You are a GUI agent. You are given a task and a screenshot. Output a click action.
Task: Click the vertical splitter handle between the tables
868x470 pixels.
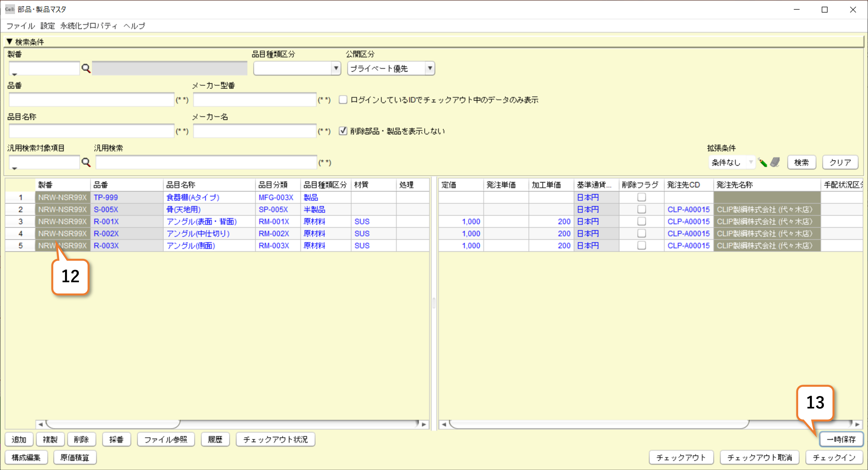(434, 303)
